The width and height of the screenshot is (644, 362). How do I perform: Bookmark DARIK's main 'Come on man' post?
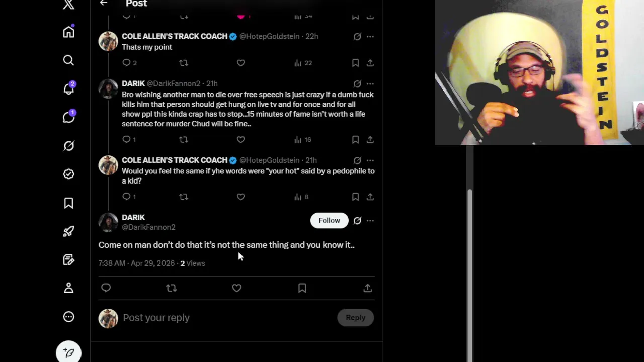tap(302, 288)
